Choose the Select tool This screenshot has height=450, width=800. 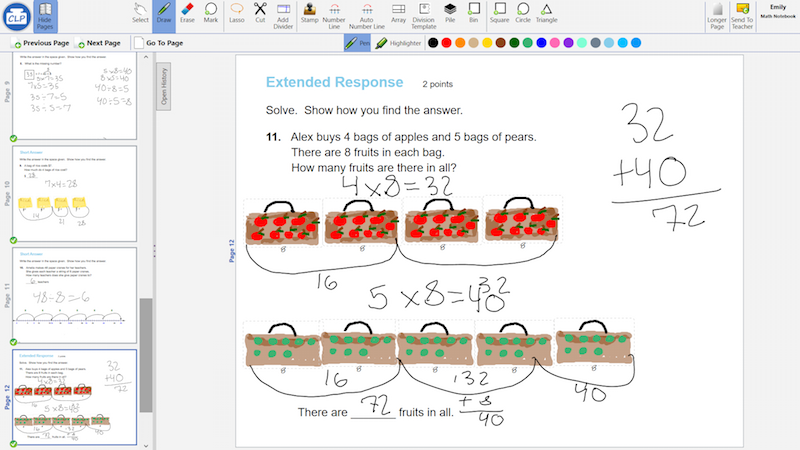140,13
